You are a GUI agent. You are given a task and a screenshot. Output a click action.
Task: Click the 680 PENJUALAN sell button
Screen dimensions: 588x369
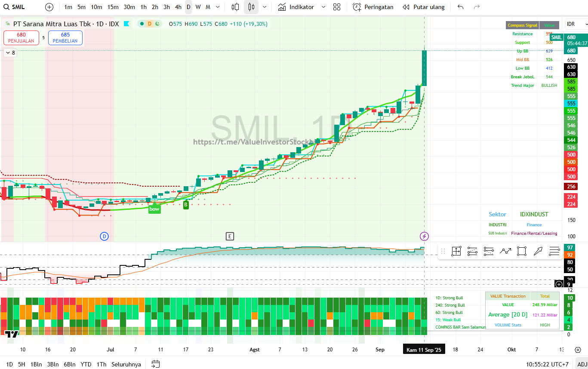[21, 38]
